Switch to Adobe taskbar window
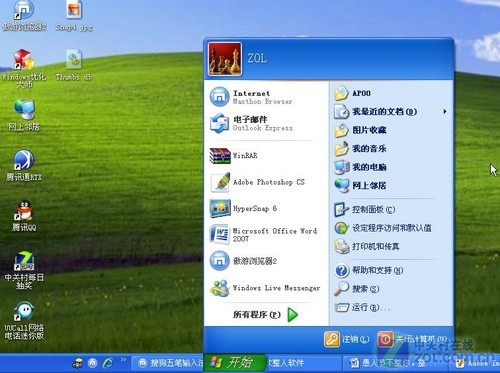 point(476,363)
